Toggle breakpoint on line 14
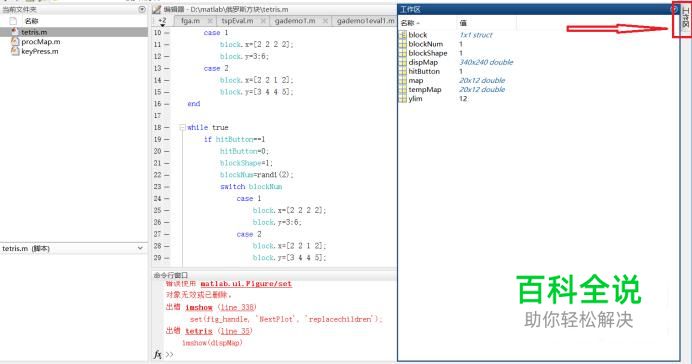 [x=167, y=80]
